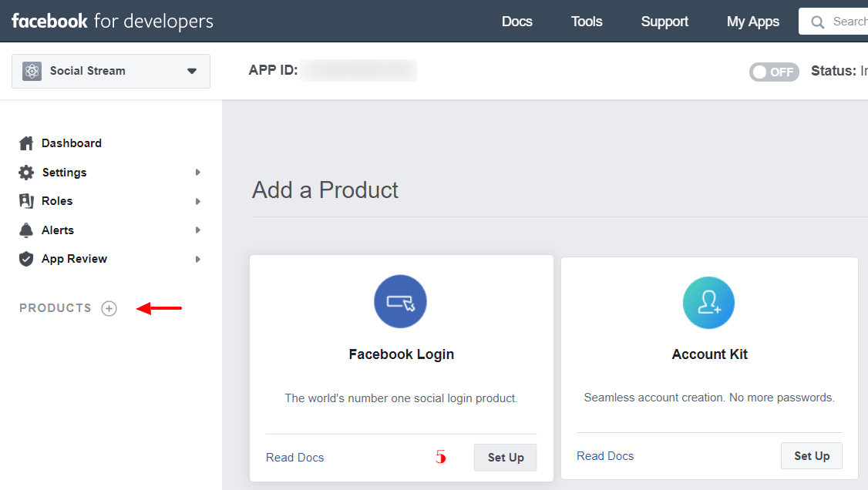Go to Dashboard in the sidebar
The height and width of the screenshot is (490, 868).
point(72,143)
